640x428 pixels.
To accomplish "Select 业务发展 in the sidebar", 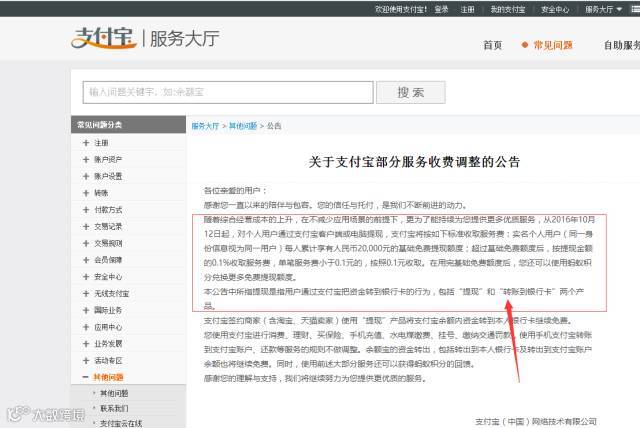I will pyautogui.click(x=108, y=344).
